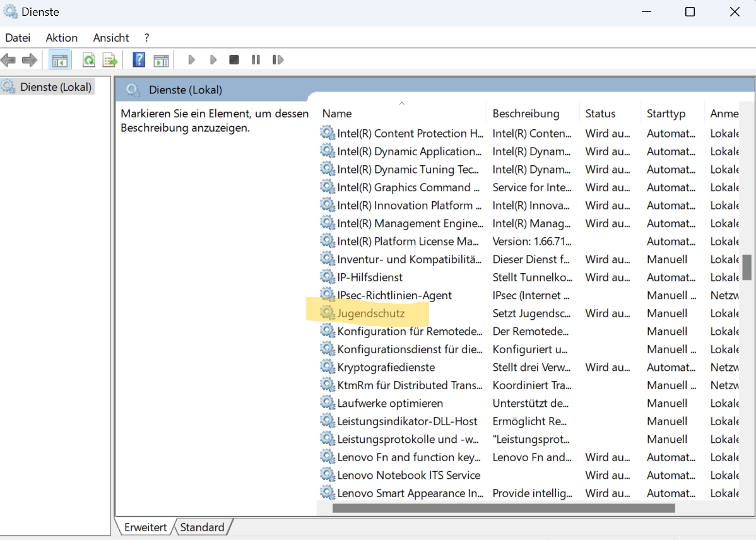Switch to the Standard tab

(x=202, y=527)
